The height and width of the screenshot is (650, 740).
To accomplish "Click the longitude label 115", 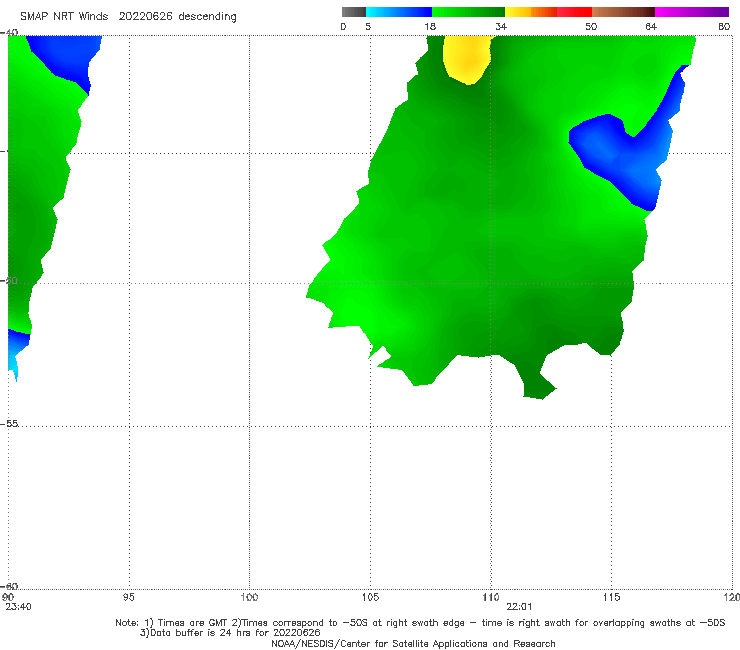I will click(612, 597).
